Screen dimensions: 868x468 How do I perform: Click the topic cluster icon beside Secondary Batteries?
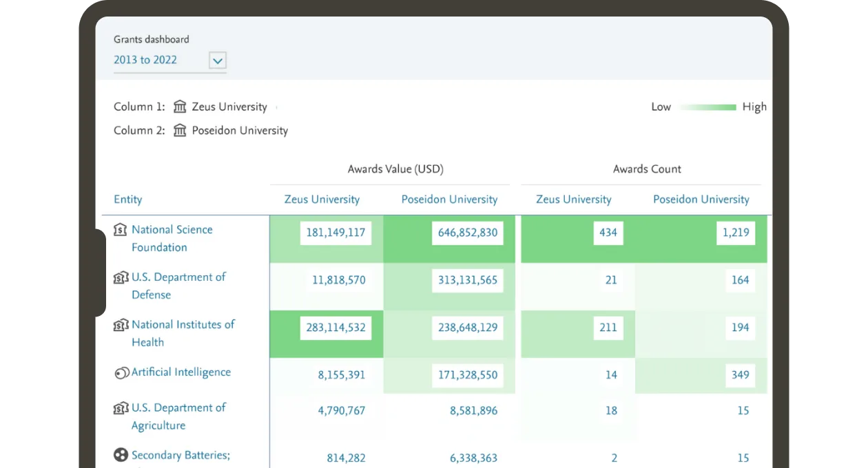121,455
